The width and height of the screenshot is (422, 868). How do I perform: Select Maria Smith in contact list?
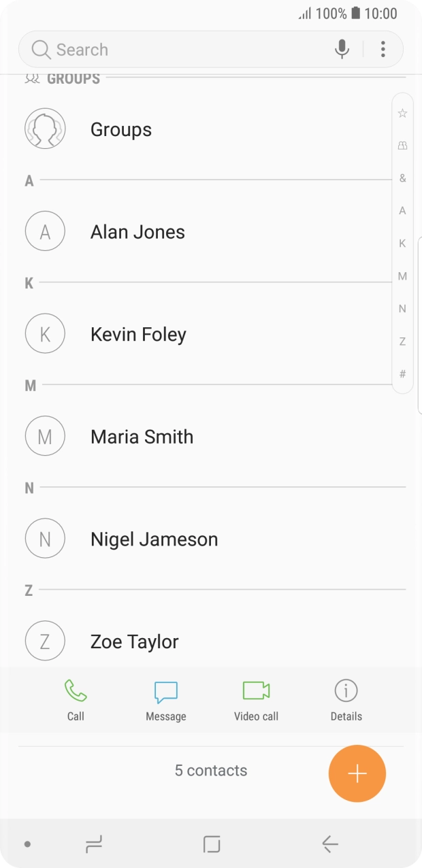[142, 437]
